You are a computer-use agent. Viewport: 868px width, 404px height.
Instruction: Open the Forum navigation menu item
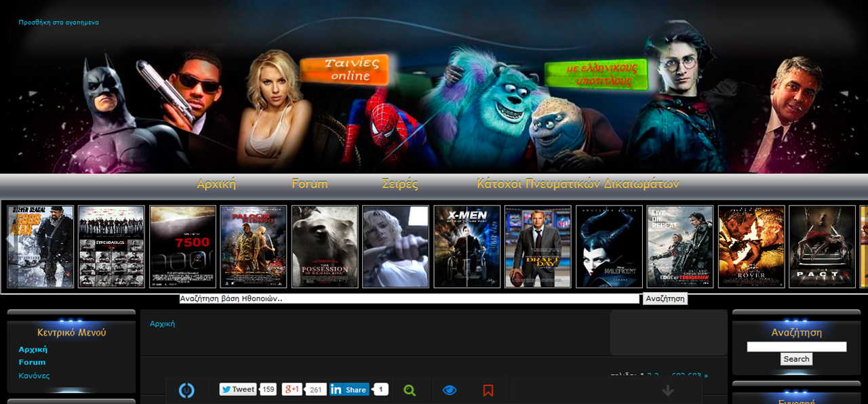309,184
